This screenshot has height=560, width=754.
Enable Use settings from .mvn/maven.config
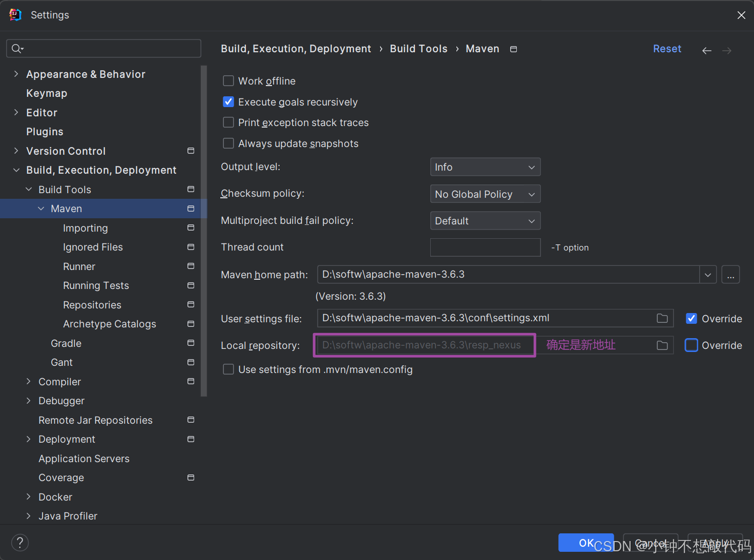228,369
